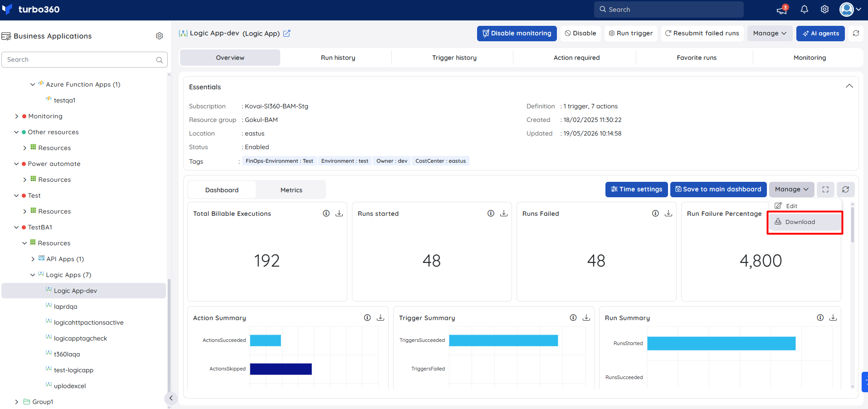The height and width of the screenshot is (409, 868).
Task: Collapse Azure Function Apps node
Action: 33,84
